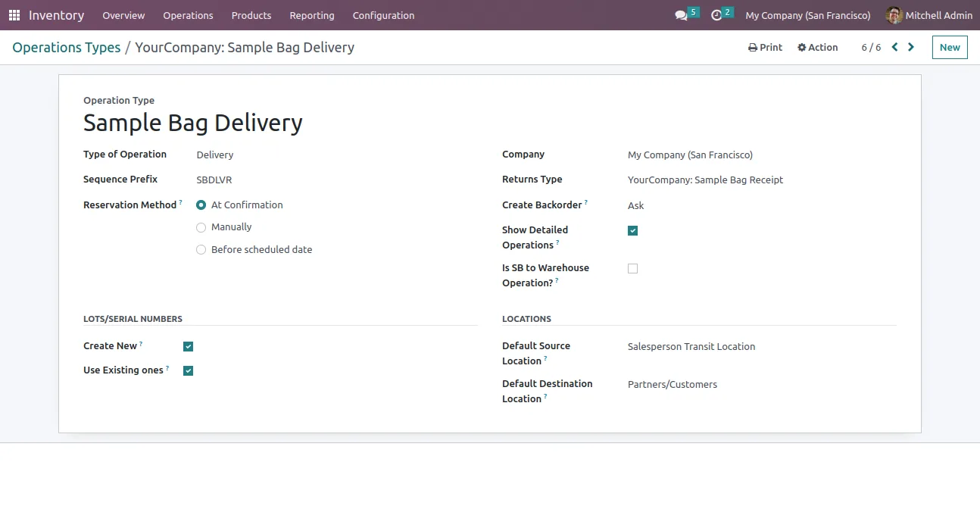Open the Action gear dropdown
This screenshot has width=980, height=506.
[817, 47]
